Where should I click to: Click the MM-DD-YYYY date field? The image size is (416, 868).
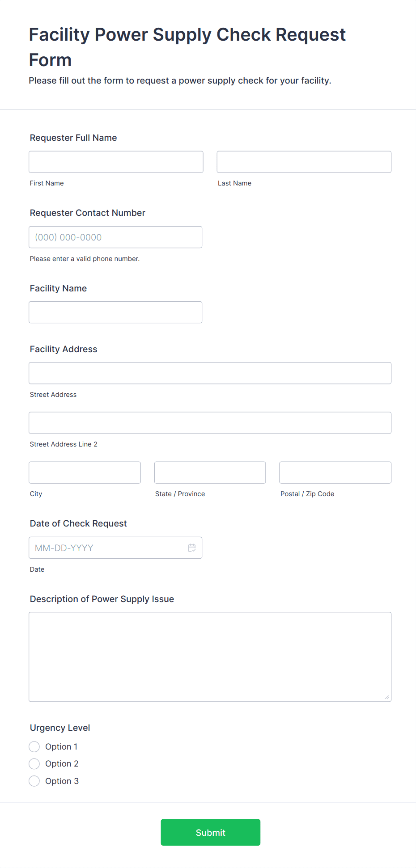[107, 548]
